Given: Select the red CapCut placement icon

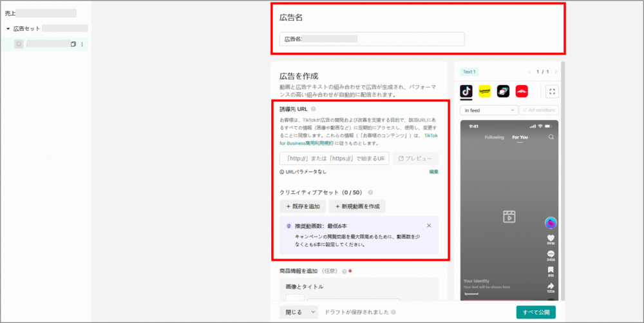Looking at the screenshot, I should coord(522,92).
